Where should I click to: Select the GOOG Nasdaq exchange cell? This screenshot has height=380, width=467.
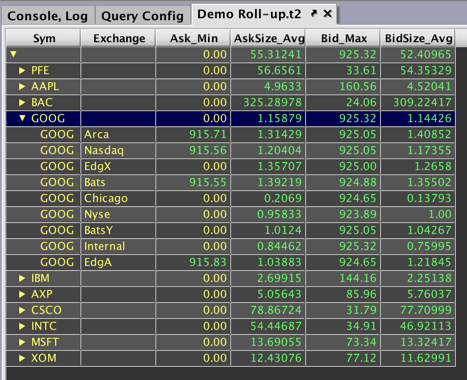(x=118, y=150)
